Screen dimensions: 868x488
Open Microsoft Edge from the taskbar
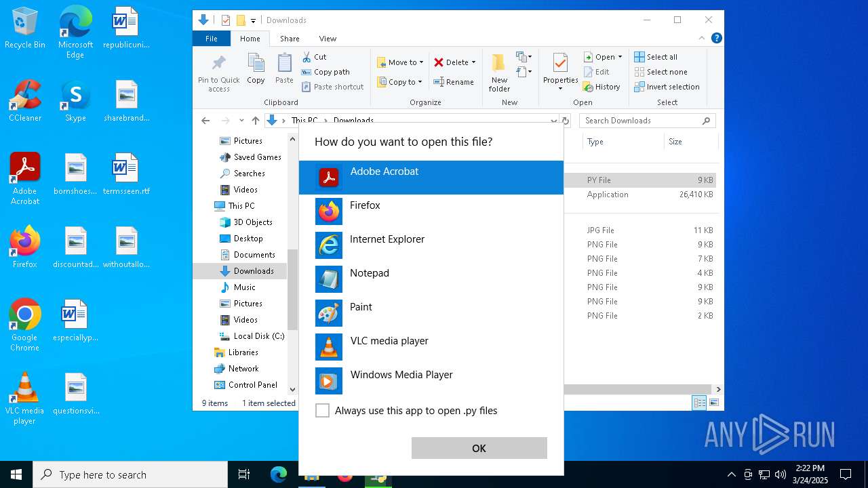pyautogui.click(x=279, y=475)
